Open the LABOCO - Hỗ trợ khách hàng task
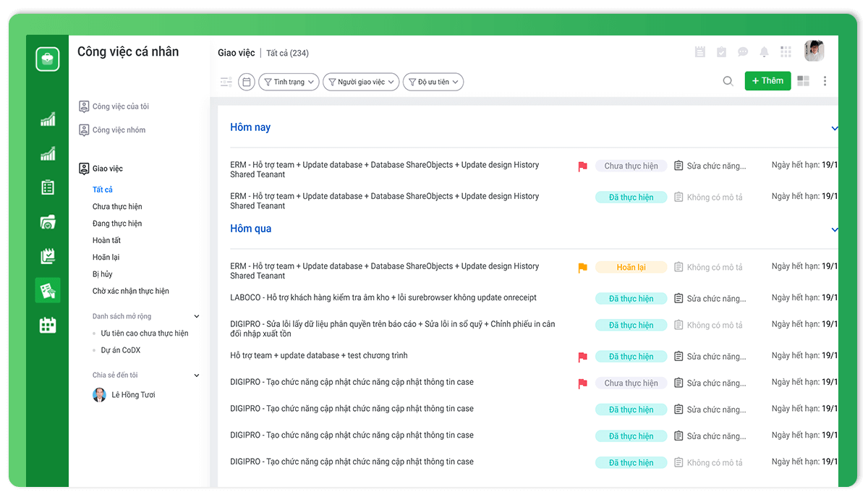This screenshot has height=492, width=868. pyautogui.click(x=383, y=297)
